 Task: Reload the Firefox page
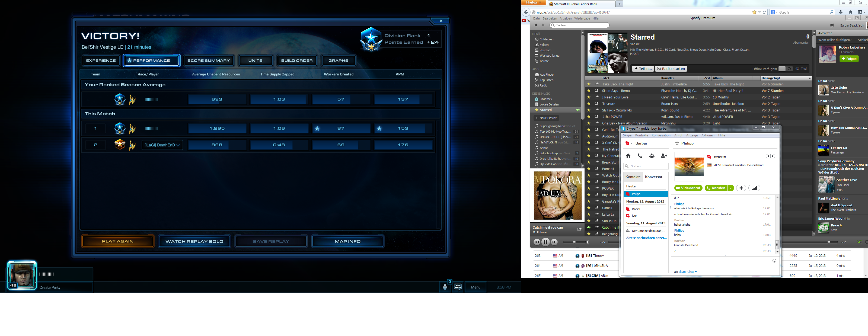[765, 12]
